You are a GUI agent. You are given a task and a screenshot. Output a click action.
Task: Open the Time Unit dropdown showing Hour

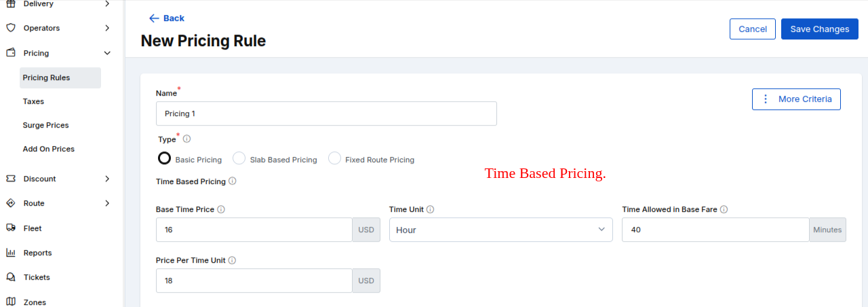click(500, 230)
